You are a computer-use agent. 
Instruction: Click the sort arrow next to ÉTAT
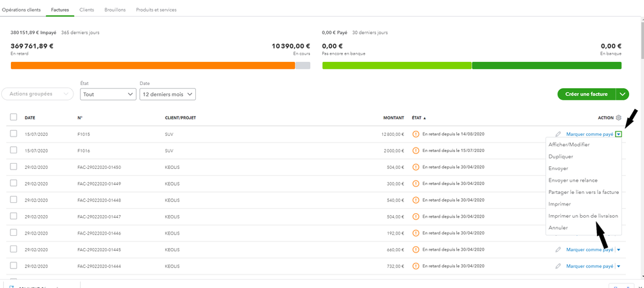point(427,119)
